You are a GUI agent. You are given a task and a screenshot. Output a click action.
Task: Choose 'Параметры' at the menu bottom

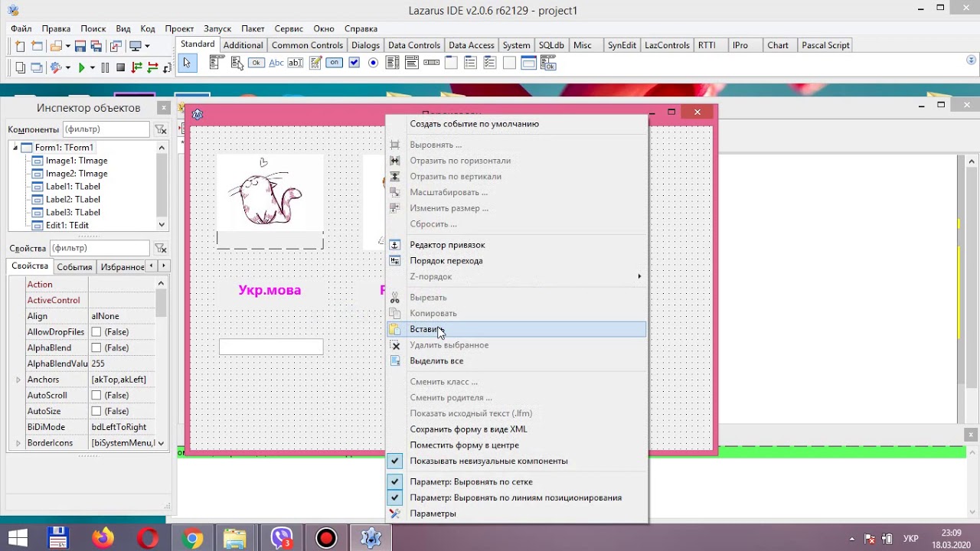click(x=517, y=514)
